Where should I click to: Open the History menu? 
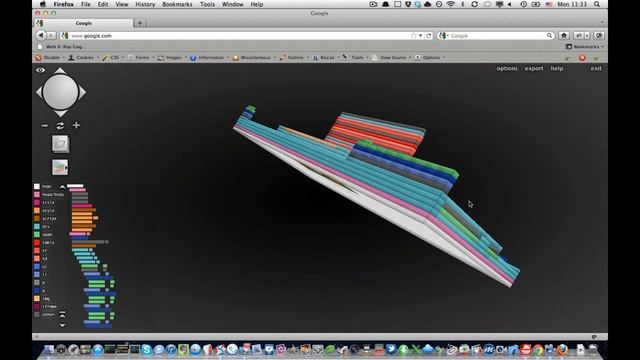pos(145,4)
